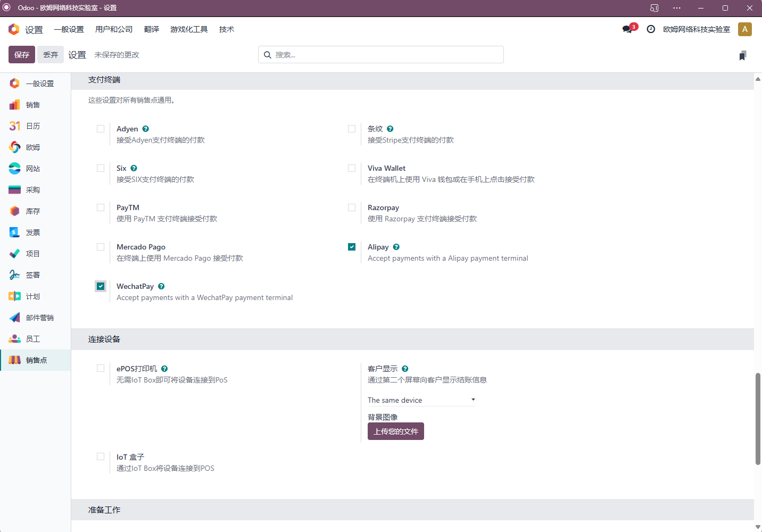The image size is (762, 532).
Task: Expand the 'The same device' dropdown
Action: point(421,400)
